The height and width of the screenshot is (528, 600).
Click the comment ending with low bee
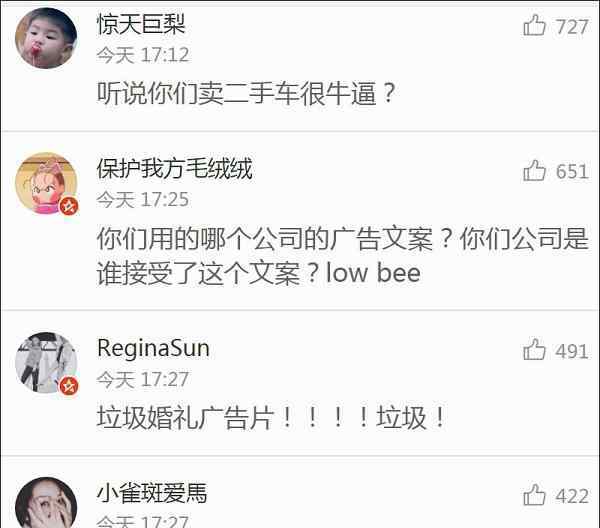[342, 256]
